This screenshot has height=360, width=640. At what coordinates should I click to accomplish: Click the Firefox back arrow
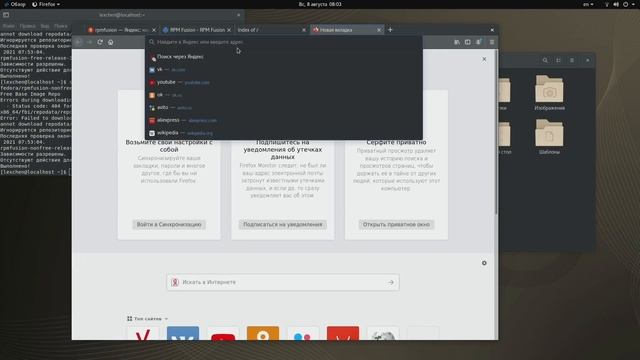tap(79, 42)
